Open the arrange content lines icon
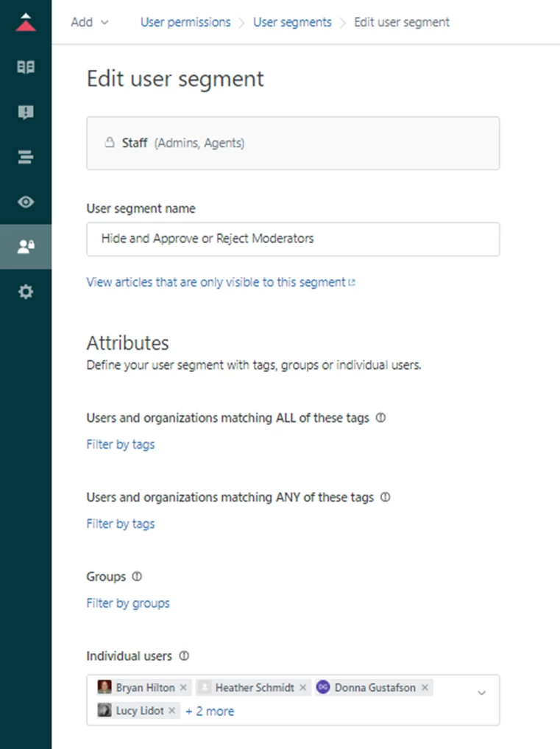 pos(26,157)
